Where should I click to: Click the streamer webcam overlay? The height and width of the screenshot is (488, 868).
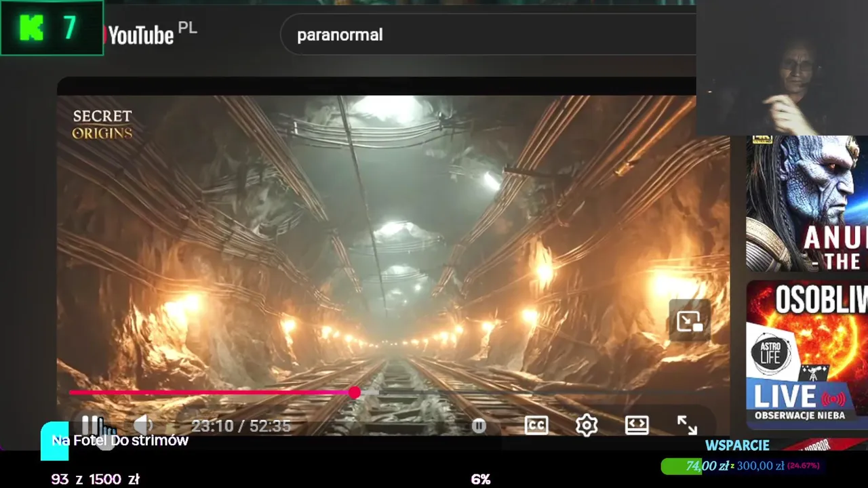point(782,68)
